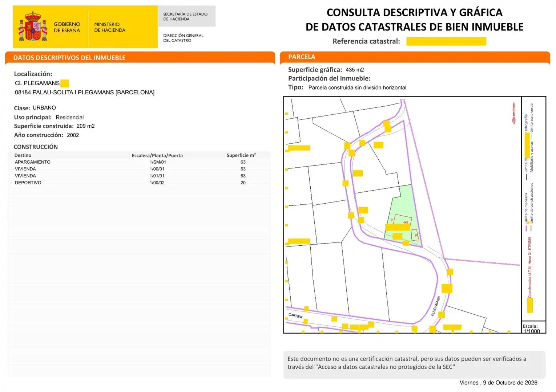Click the construction year "2002"
The image size is (556, 392).
(73, 135)
